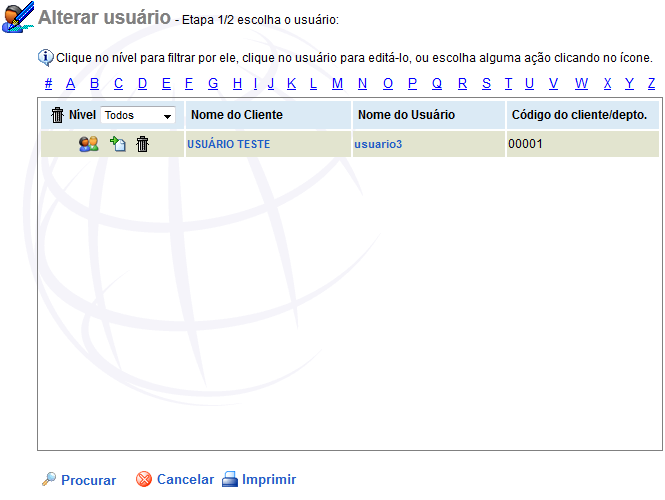Filter users by # link
This screenshot has width=665, height=500.
point(48,84)
